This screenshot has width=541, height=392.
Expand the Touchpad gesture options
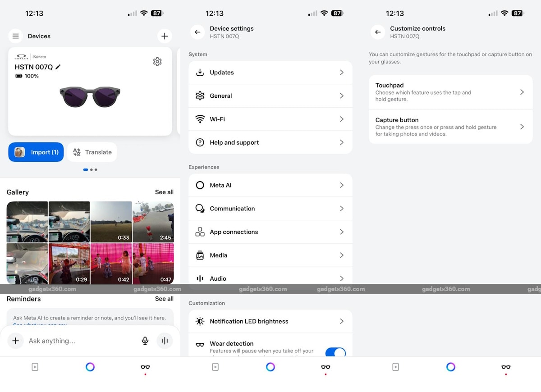(450, 92)
